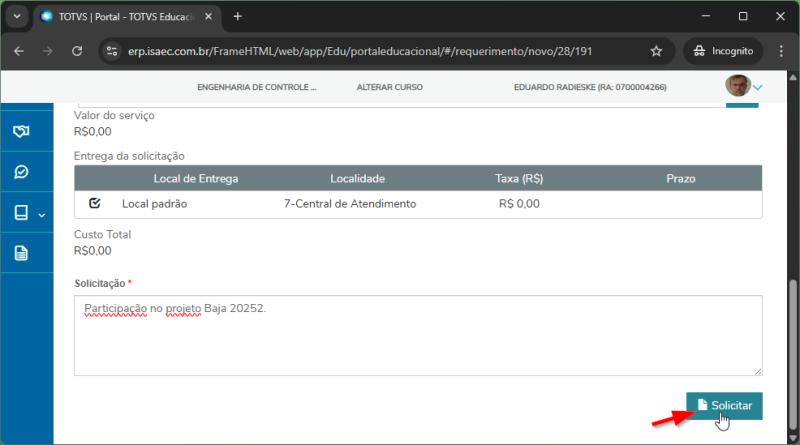The image size is (800, 445).
Task: Go back using the browser arrow
Action: (19, 51)
